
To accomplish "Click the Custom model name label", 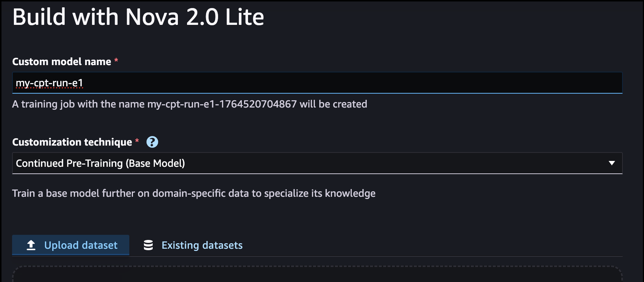I will (62, 61).
